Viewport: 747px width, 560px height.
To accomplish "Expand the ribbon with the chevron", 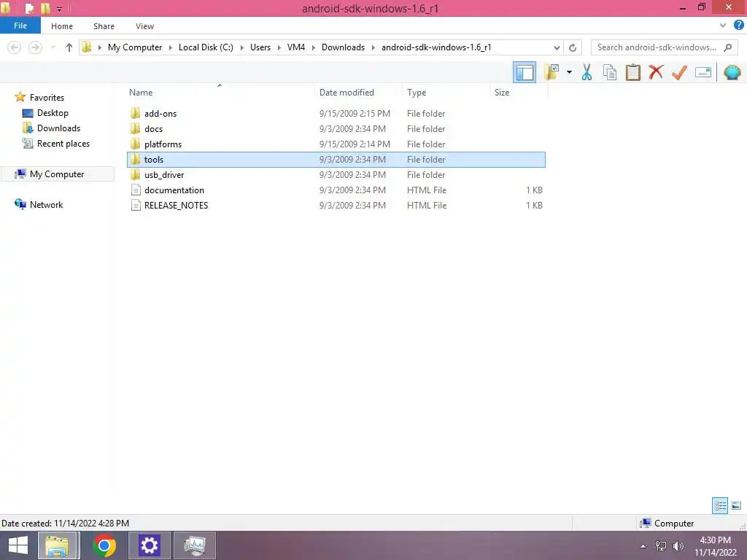I will 723,26.
